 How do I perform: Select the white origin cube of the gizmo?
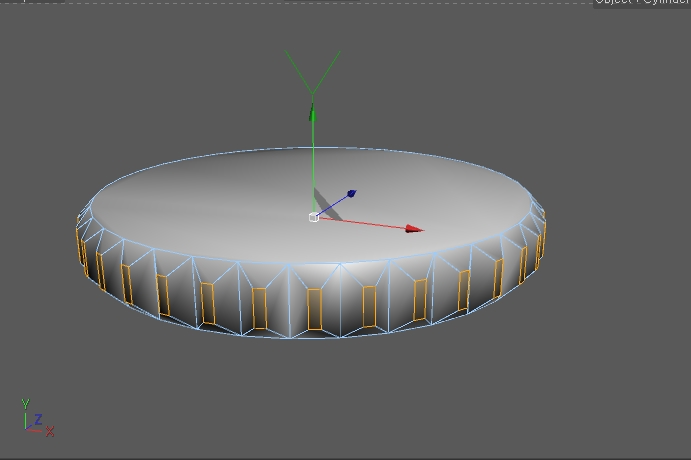(314, 217)
